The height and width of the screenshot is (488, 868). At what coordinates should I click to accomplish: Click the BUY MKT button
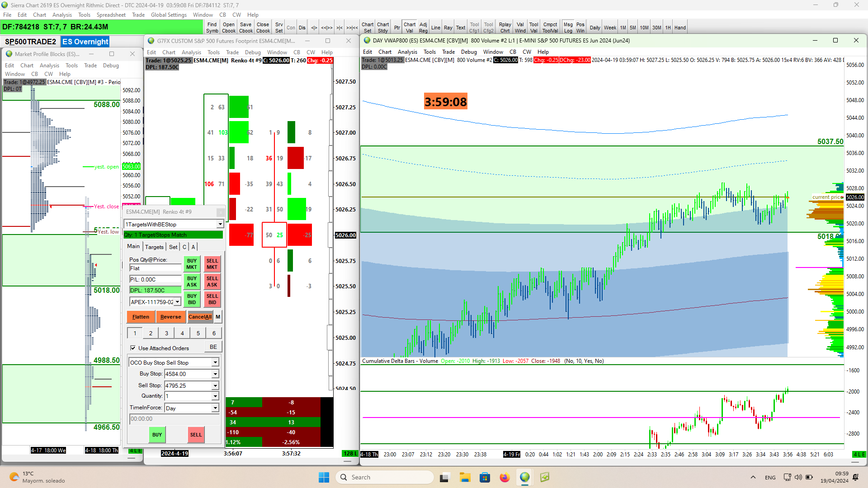192,264
